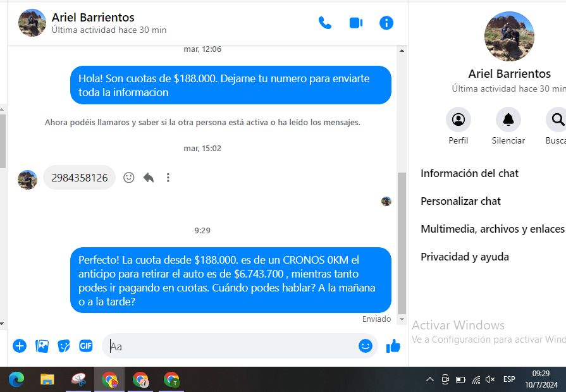Expand Información del chat section
The width and height of the screenshot is (566, 392).
pos(470,173)
